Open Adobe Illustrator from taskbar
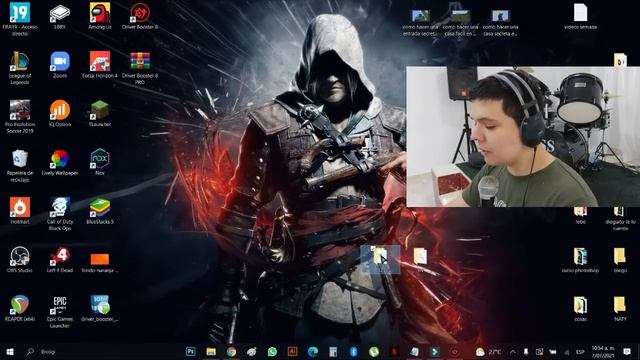640x360 pixels. 292,351
